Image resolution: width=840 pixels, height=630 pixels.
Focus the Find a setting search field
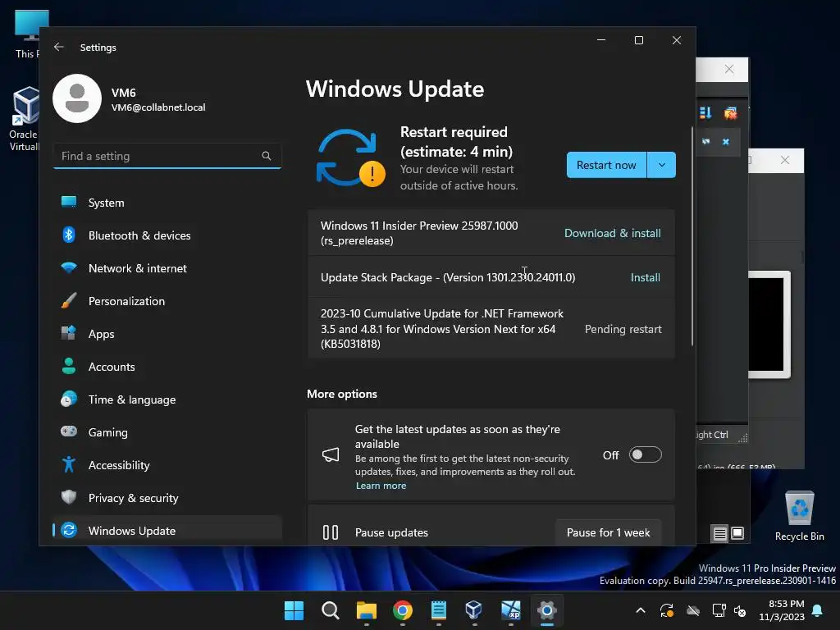click(x=167, y=156)
